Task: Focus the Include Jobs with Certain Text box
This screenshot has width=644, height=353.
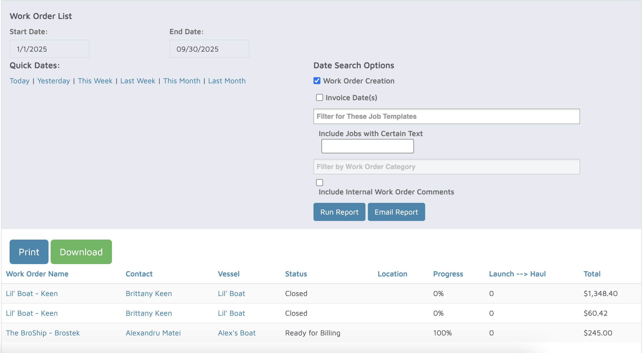Action: point(367,146)
